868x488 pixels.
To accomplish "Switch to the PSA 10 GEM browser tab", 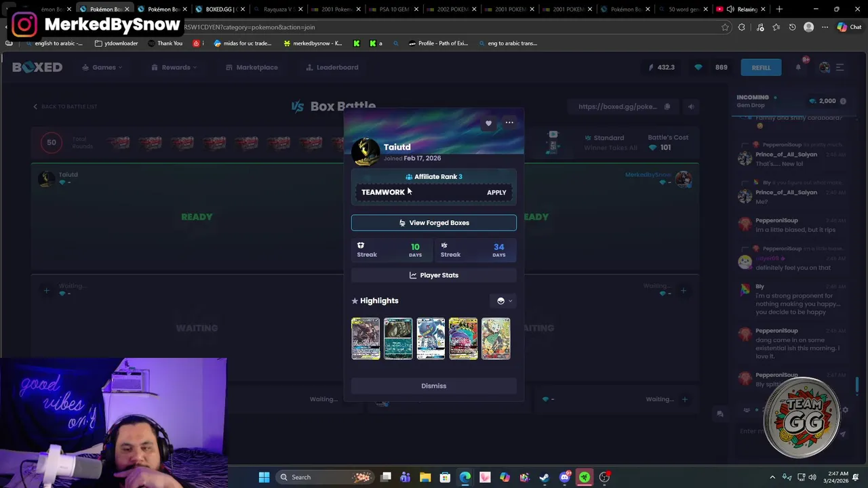I will 394,9.
